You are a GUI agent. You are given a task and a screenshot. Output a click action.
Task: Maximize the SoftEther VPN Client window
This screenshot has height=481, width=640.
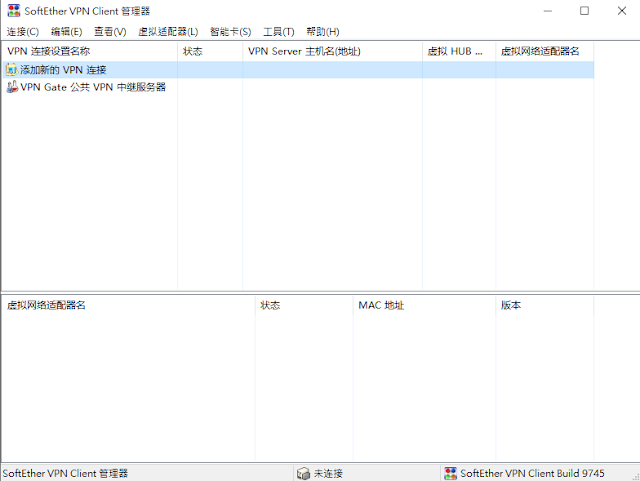584,11
